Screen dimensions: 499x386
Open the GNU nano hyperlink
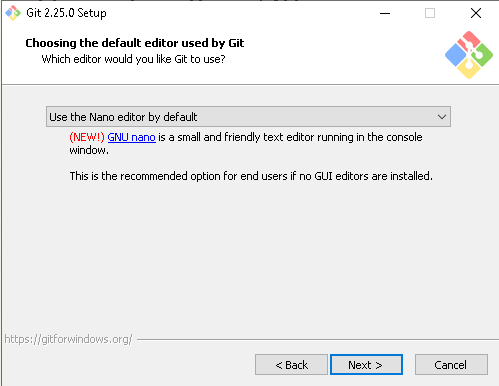click(132, 137)
